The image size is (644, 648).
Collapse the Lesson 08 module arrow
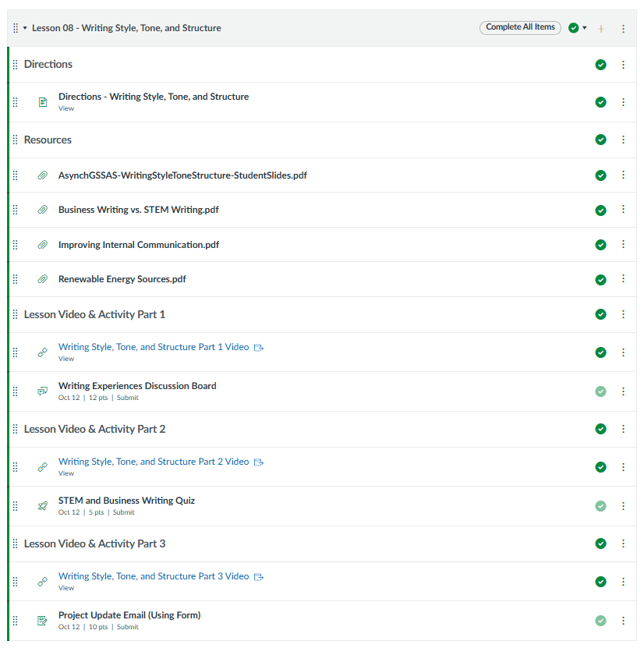point(25,28)
